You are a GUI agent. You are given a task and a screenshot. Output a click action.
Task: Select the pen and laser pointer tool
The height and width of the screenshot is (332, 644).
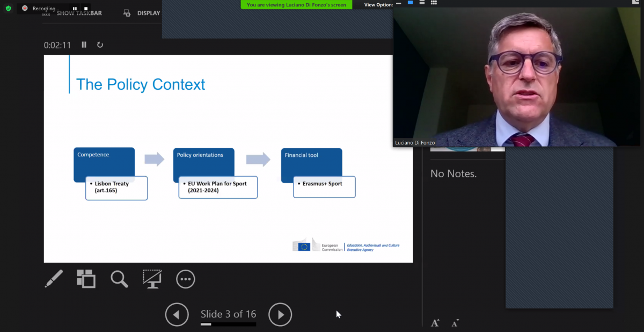[x=54, y=279]
